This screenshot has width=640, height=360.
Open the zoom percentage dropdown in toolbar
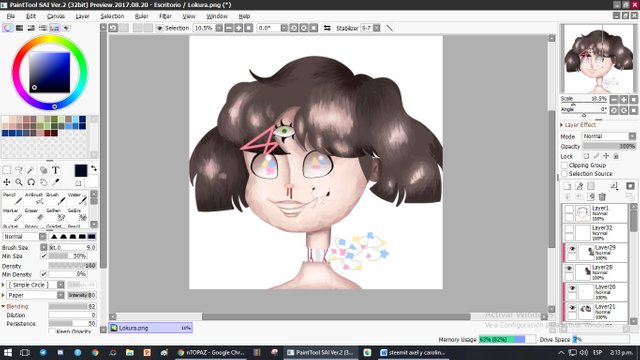219,28
